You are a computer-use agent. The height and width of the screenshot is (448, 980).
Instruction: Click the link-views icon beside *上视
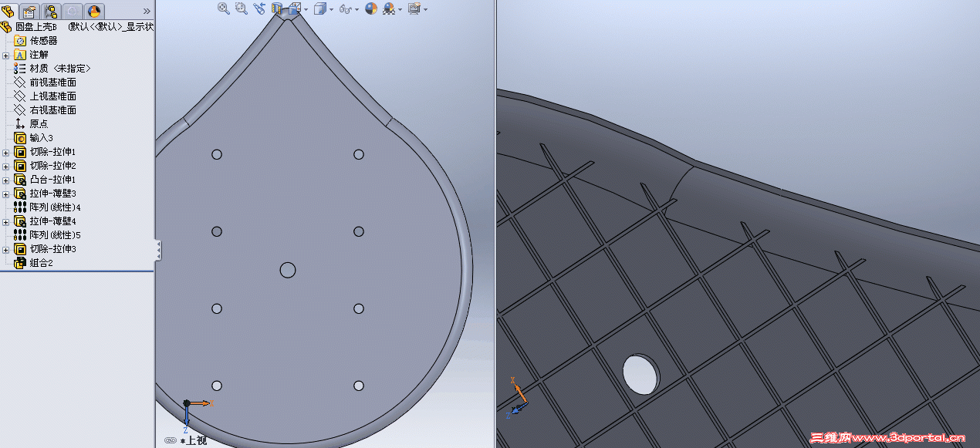tap(170, 441)
